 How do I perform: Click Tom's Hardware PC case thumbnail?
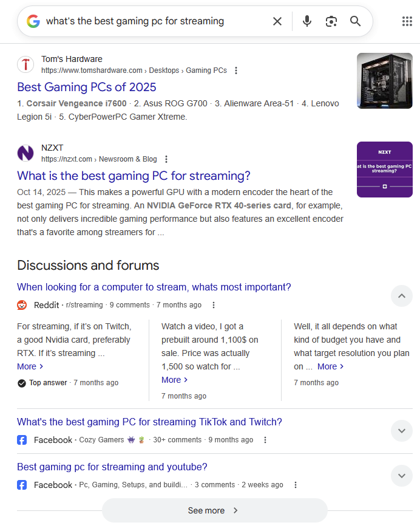384,81
